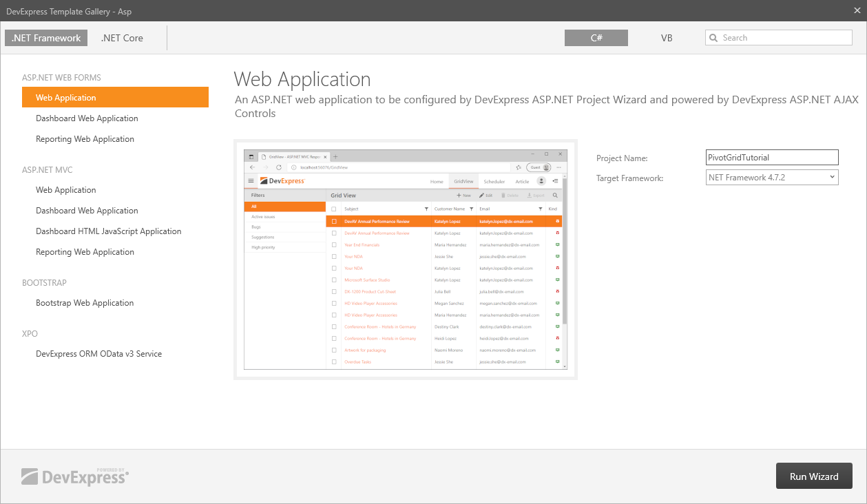Select VB as the project language

(667, 38)
